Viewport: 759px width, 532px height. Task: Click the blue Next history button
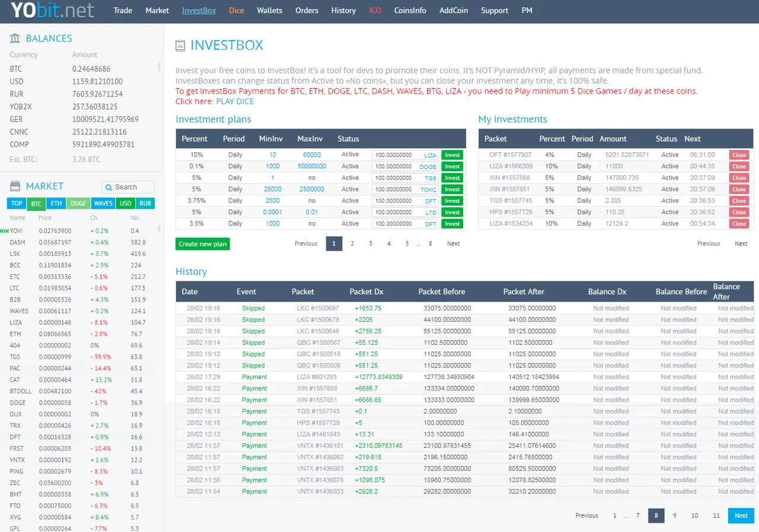click(x=741, y=515)
